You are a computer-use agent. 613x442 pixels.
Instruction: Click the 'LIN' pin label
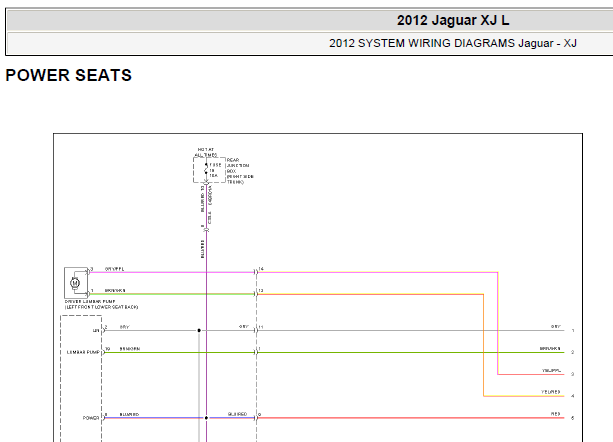point(96,331)
